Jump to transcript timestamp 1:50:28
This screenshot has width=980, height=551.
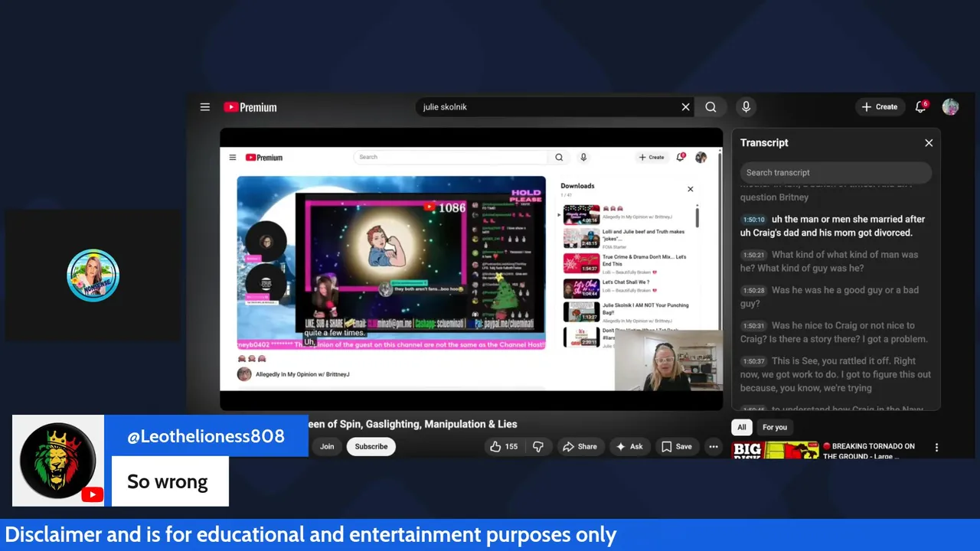tap(753, 291)
